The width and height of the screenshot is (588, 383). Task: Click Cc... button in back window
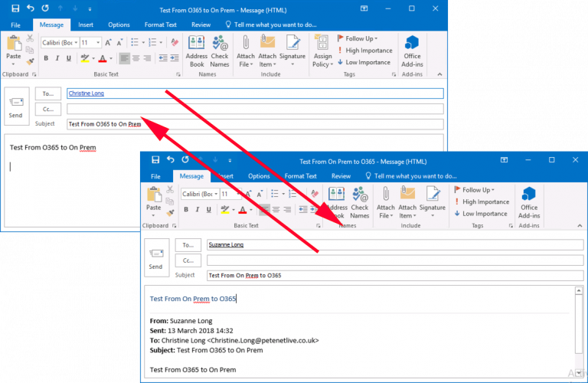click(x=48, y=110)
